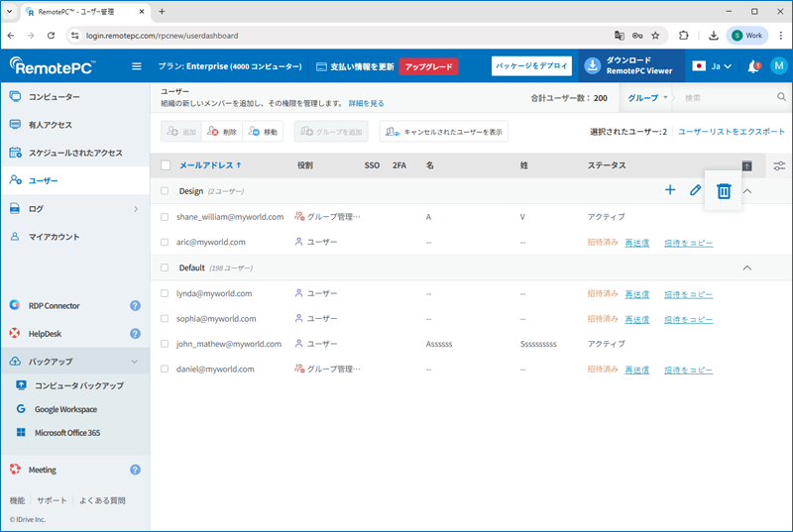This screenshot has width=793, height=532.
Task: Delete the Design group with trash icon
Action: pos(724,191)
